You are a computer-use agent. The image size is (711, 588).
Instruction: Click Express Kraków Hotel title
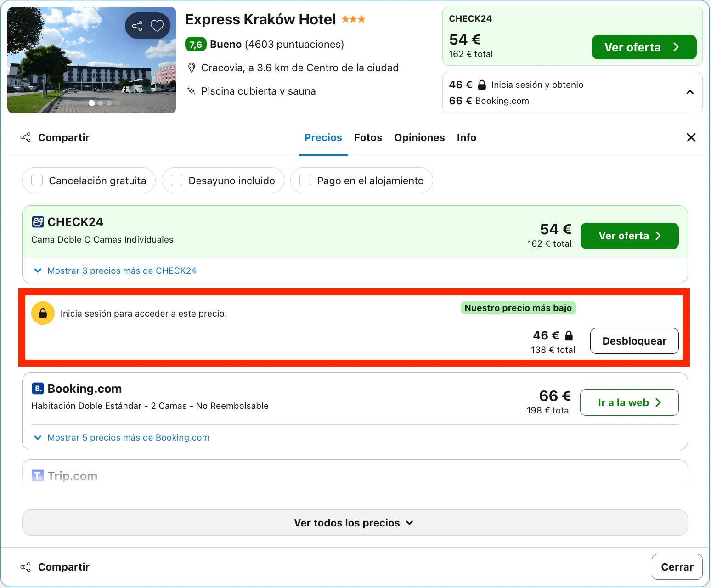[260, 19]
